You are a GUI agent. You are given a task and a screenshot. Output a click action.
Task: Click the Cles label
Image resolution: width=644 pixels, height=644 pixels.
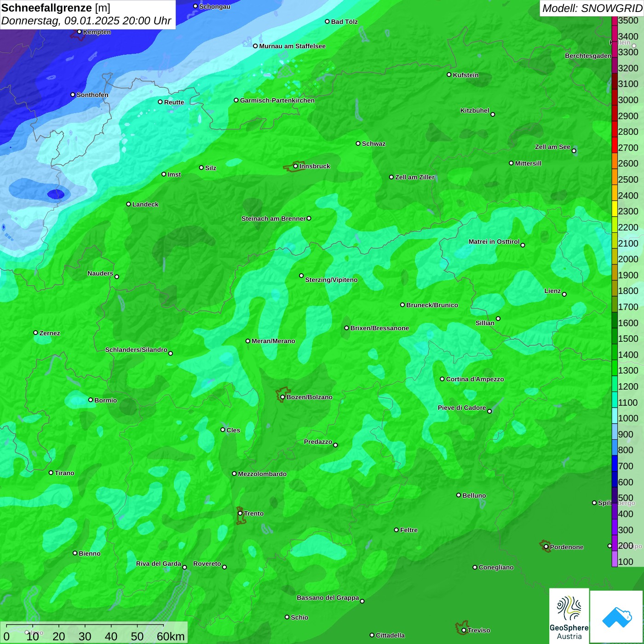point(233,430)
